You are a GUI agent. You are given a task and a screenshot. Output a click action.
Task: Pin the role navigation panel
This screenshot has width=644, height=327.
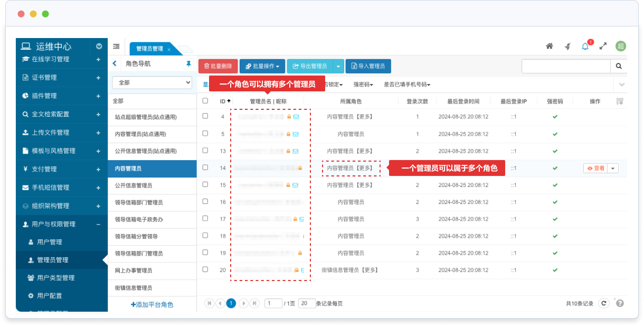(x=188, y=64)
